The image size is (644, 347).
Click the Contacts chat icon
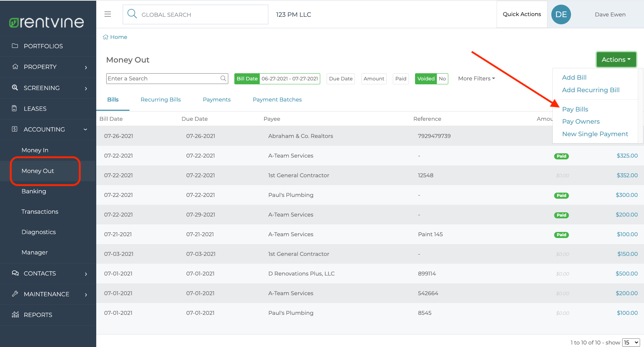[15, 273]
